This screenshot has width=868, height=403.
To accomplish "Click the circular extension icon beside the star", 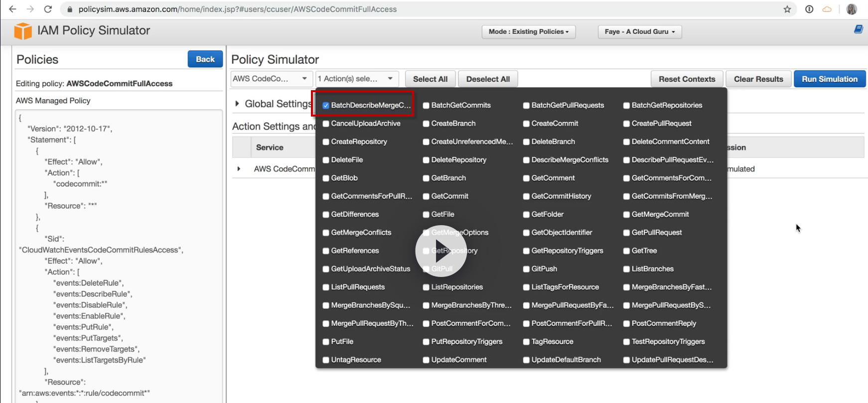I will [x=809, y=9].
